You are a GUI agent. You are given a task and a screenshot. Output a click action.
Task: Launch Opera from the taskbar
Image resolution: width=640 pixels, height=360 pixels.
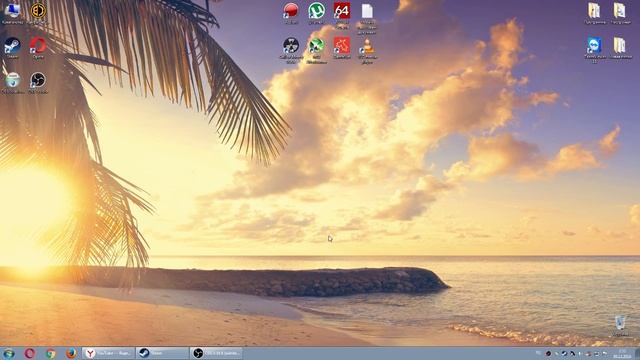coord(29,353)
